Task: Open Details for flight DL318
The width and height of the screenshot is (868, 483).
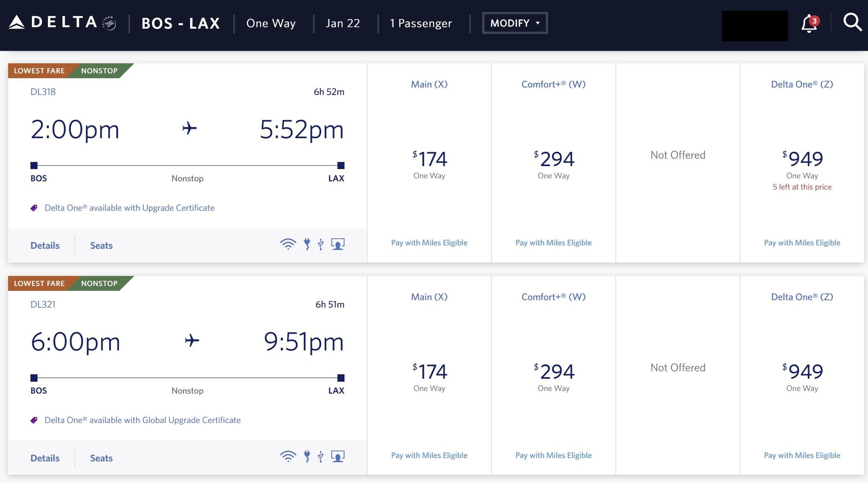Action: (45, 246)
